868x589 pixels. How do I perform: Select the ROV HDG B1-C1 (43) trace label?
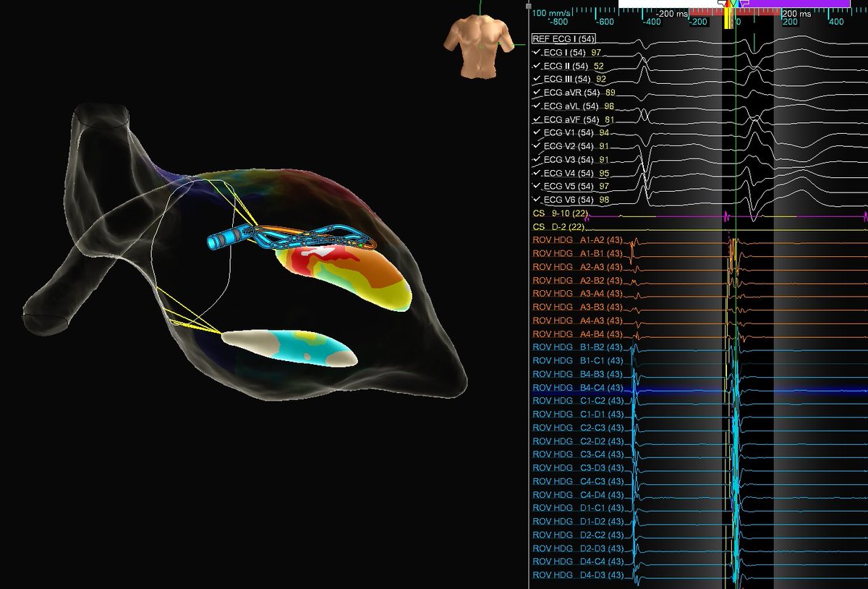(x=577, y=360)
